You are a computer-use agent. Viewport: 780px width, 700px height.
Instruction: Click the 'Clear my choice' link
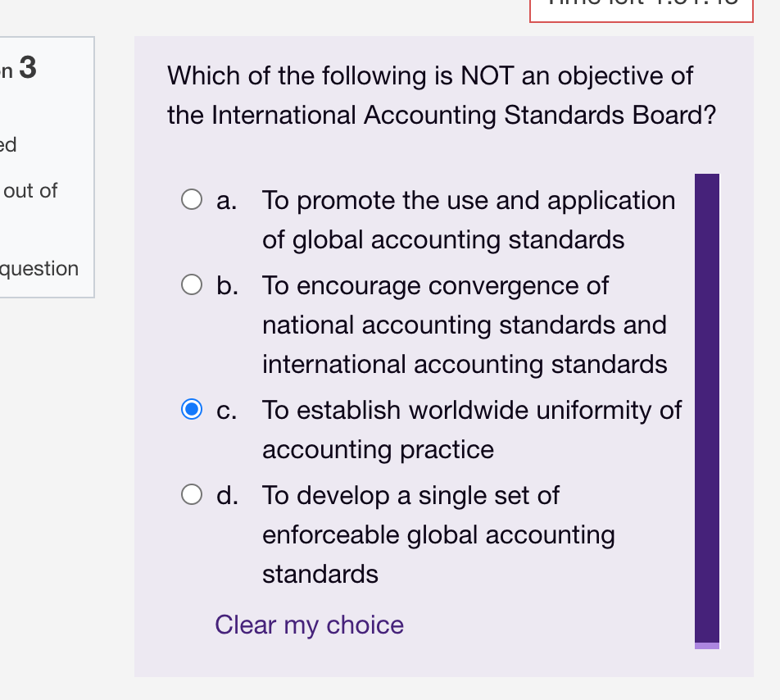309,625
